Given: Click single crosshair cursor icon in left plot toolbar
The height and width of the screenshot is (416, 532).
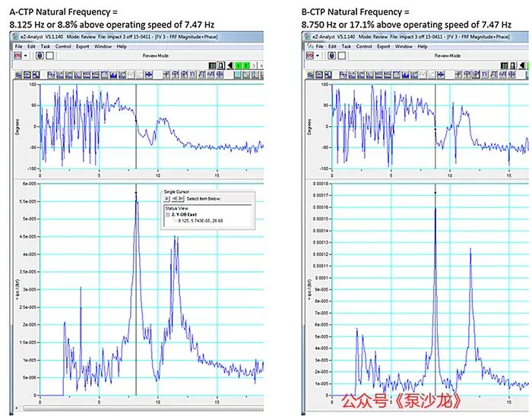Looking at the screenshot, I should coord(166,75).
